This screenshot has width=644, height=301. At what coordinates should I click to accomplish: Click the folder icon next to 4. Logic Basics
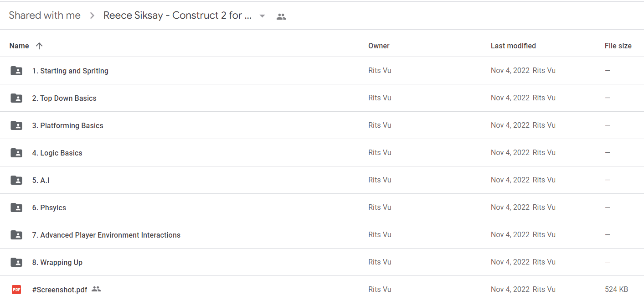click(16, 153)
